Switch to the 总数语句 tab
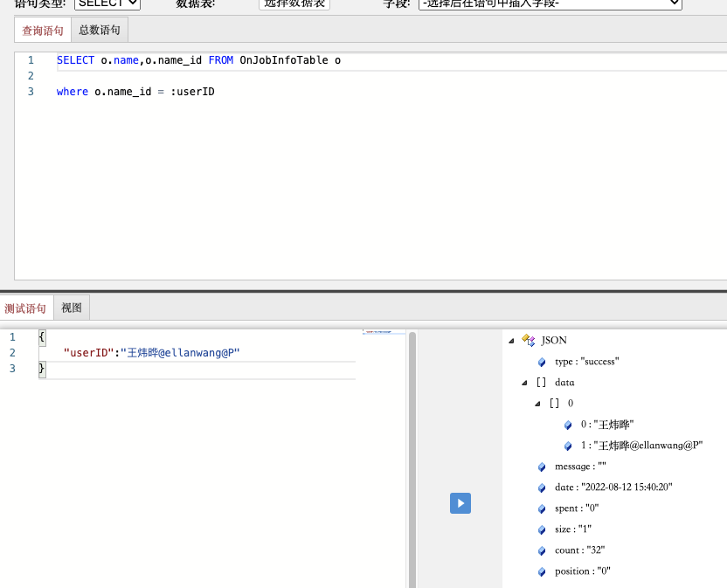This screenshot has width=727, height=588. pos(100,31)
